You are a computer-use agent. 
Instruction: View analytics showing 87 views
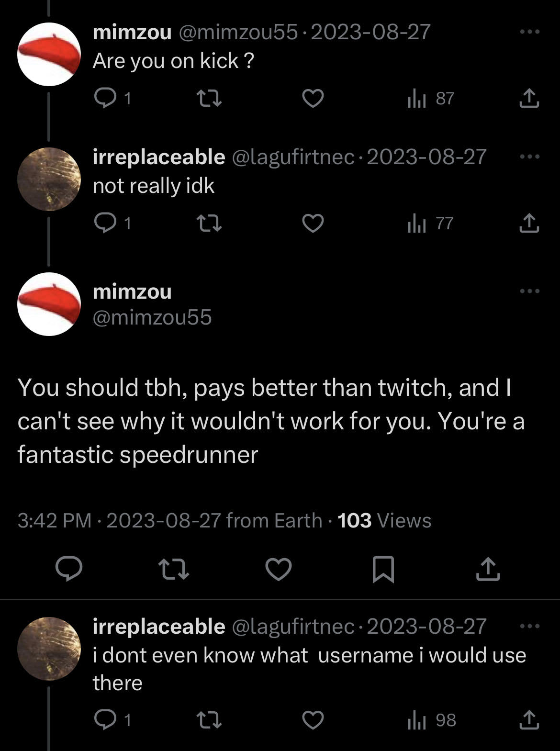(x=430, y=99)
